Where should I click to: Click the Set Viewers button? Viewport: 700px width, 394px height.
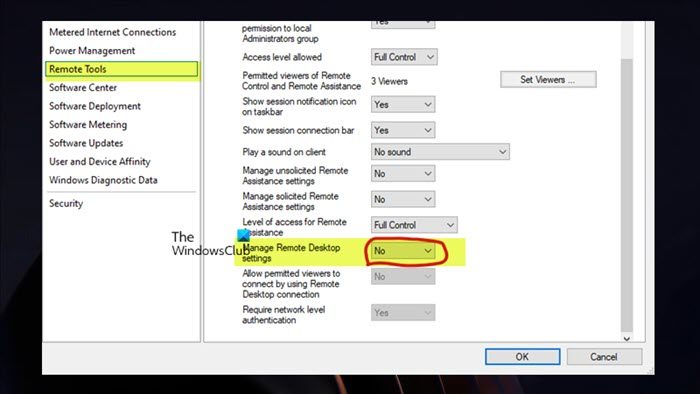tap(548, 80)
